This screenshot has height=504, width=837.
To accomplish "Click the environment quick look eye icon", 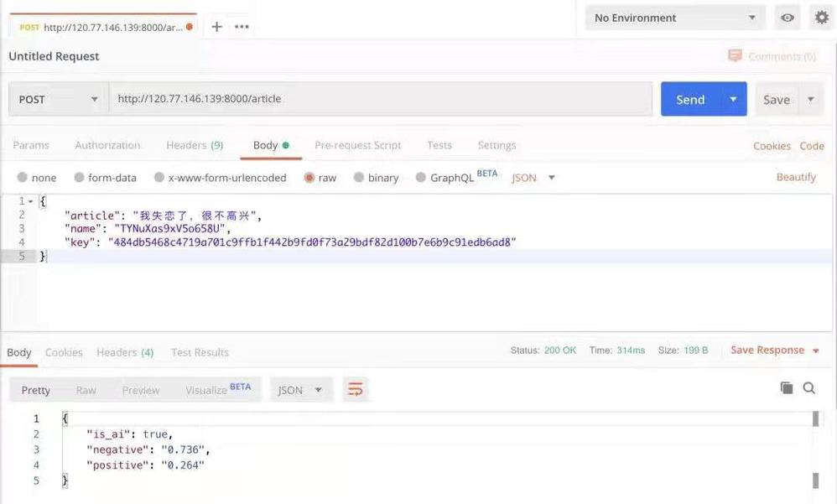I will (x=788, y=18).
